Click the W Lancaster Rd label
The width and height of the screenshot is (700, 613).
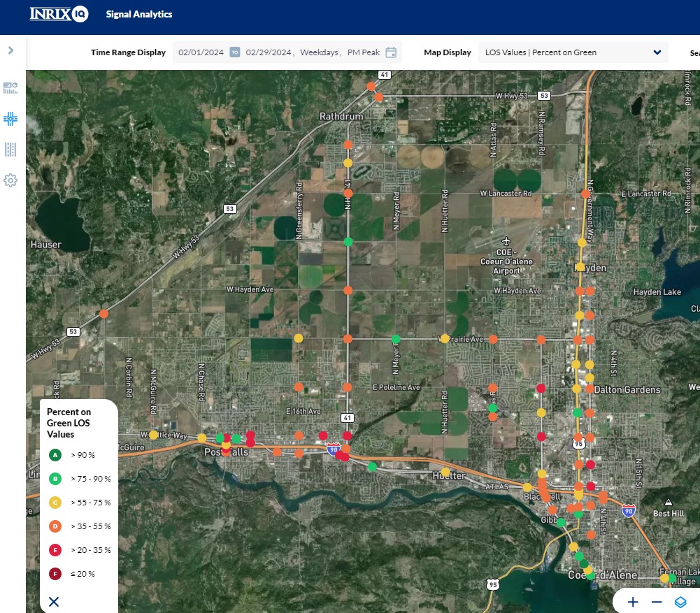coord(506,193)
